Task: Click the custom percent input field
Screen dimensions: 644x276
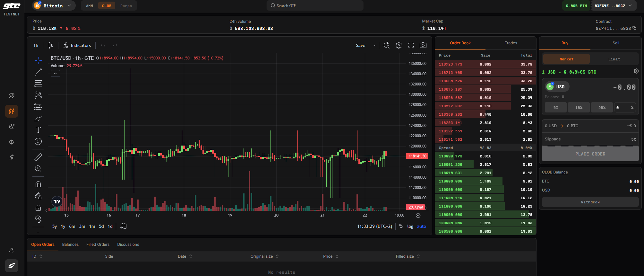Action: tap(625, 108)
